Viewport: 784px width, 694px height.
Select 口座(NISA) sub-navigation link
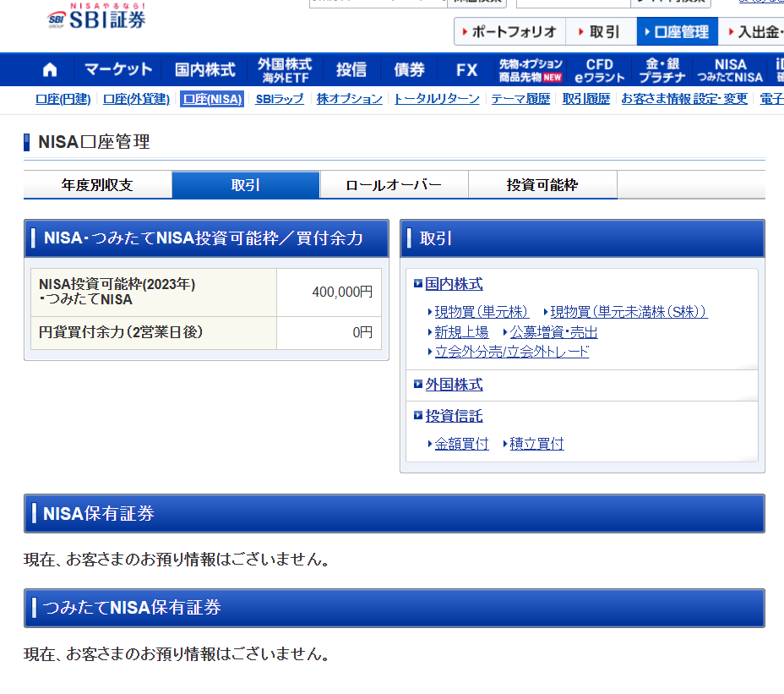pyautogui.click(x=213, y=99)
